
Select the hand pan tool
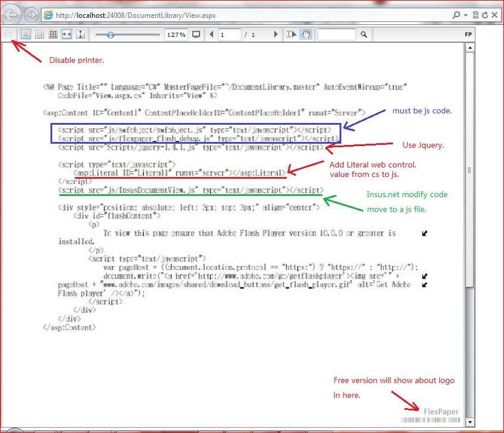click(306, 34)
